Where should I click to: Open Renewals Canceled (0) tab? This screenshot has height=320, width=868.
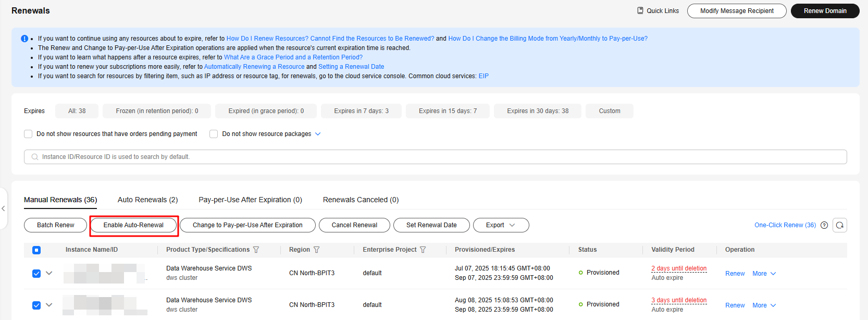coord(361,200)
